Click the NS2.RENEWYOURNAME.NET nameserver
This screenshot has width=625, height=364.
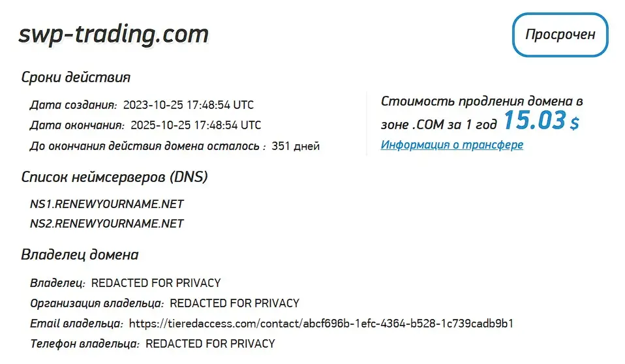[107, 224]
